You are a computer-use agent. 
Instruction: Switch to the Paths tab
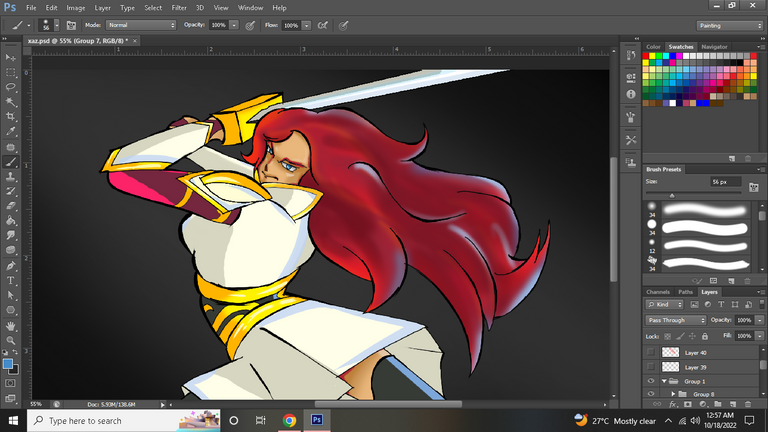685,292
